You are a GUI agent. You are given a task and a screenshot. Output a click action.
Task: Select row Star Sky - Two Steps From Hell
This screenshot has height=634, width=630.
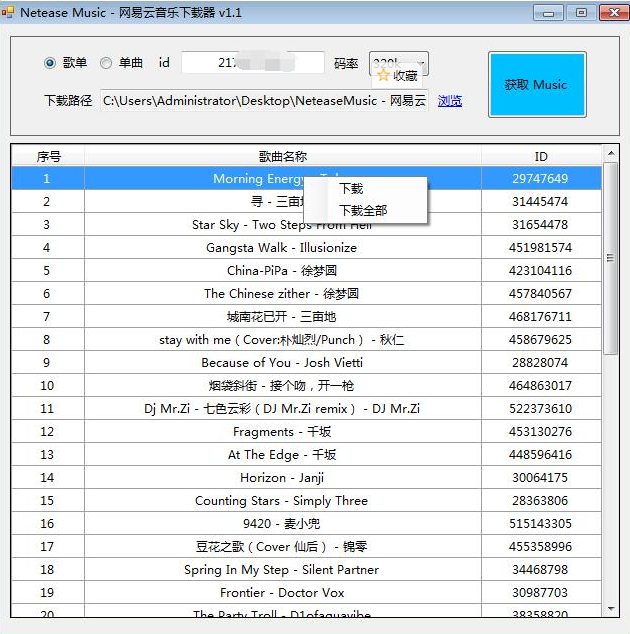(306, 224)
